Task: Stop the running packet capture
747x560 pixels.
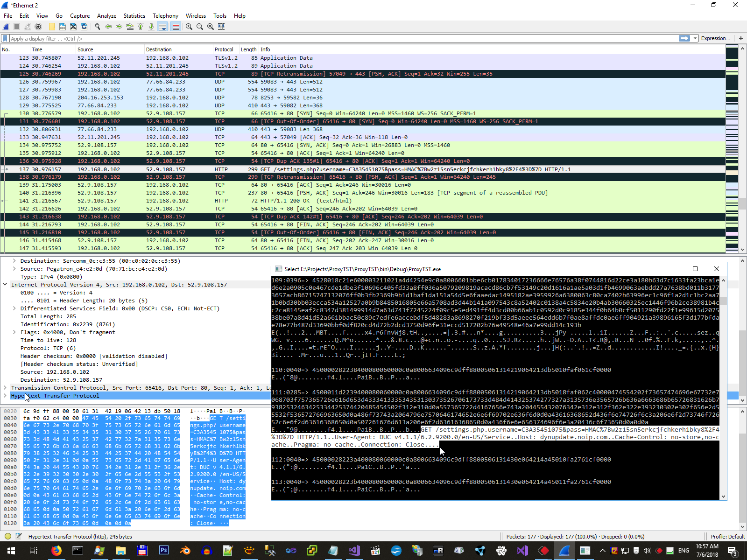Action: point(17,27)
